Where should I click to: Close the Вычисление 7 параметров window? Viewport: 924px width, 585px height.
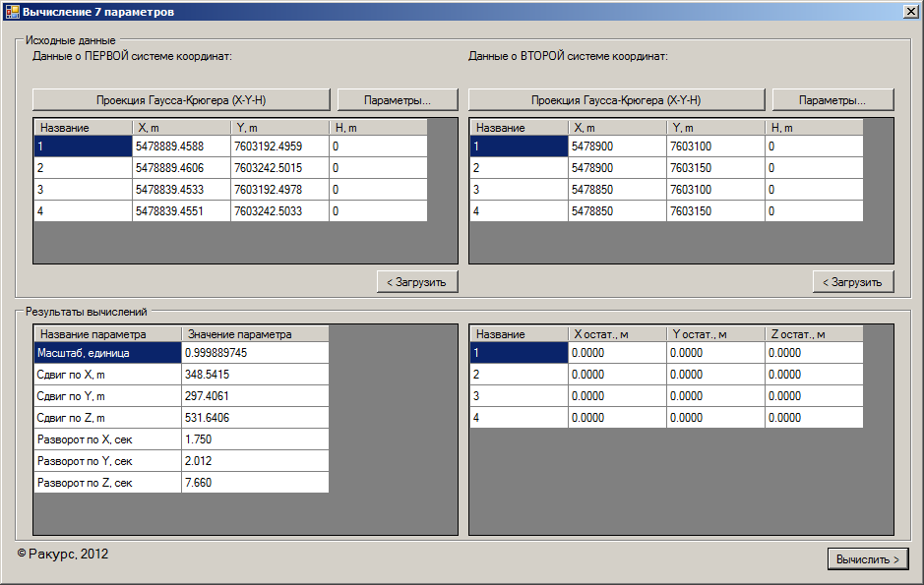(910, 11)
